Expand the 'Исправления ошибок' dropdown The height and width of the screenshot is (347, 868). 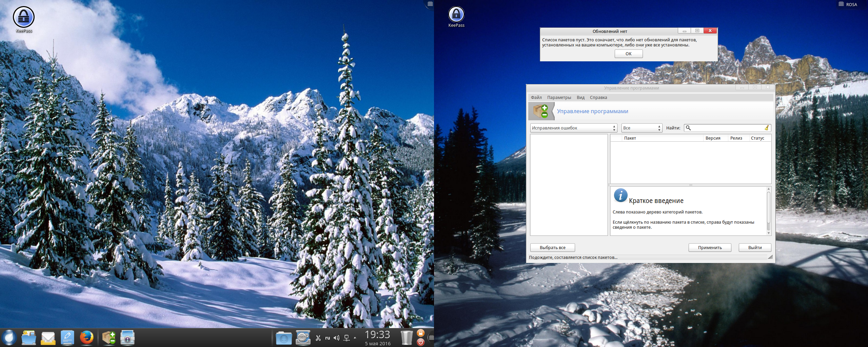point(573,128)
